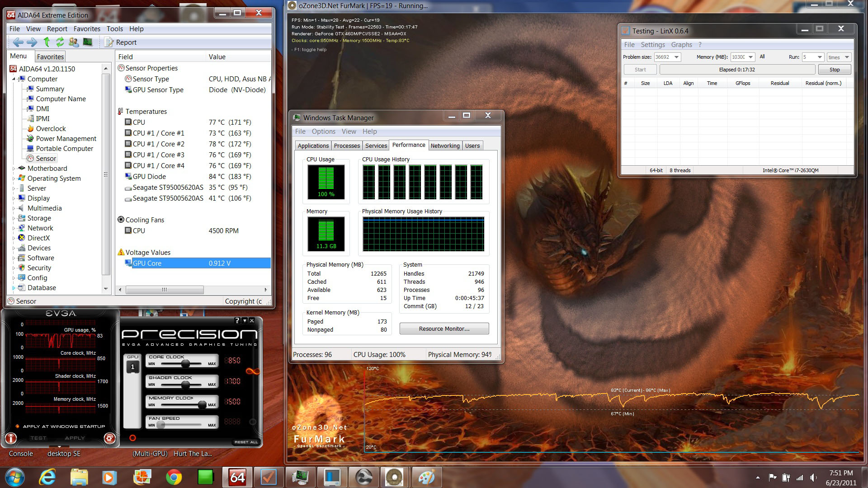The height and width of the screenshot is (488, 868).
Task: Open Resource Monitor from Task Manager
Action: [444, 328]
